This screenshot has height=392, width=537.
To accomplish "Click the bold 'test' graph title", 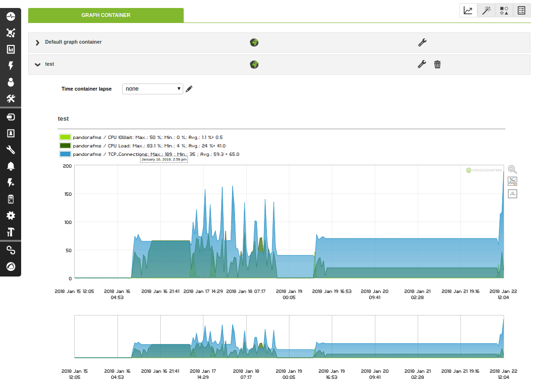I will coord(63,119).
